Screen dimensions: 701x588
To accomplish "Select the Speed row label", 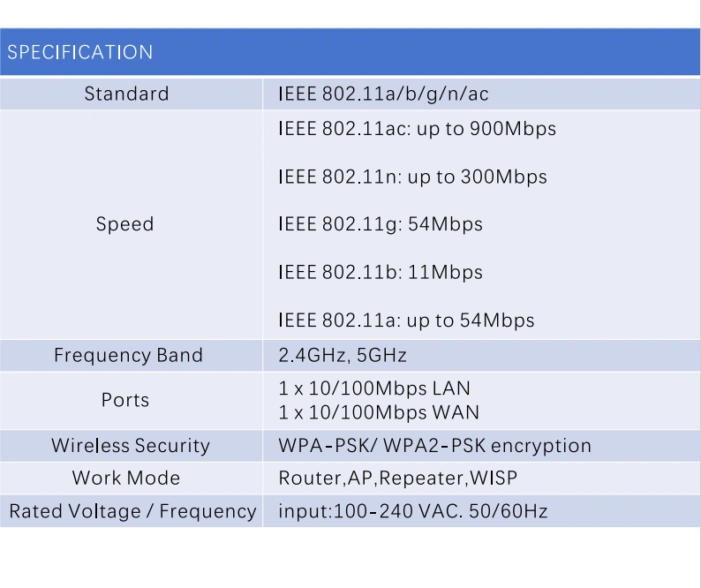I will coord(125,224).
